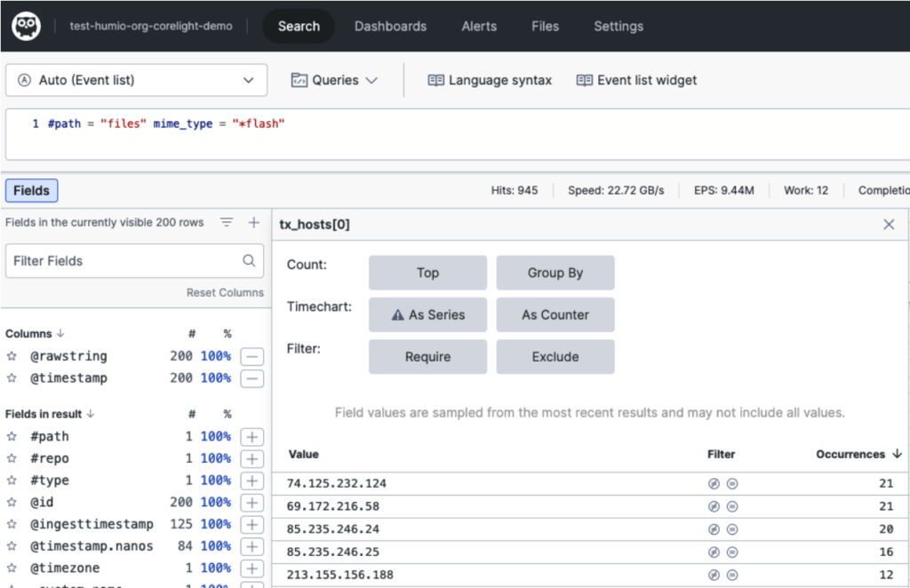910x588 pixels.
Task: Star the @timestamp column field
Action: [x=12, y=378]
